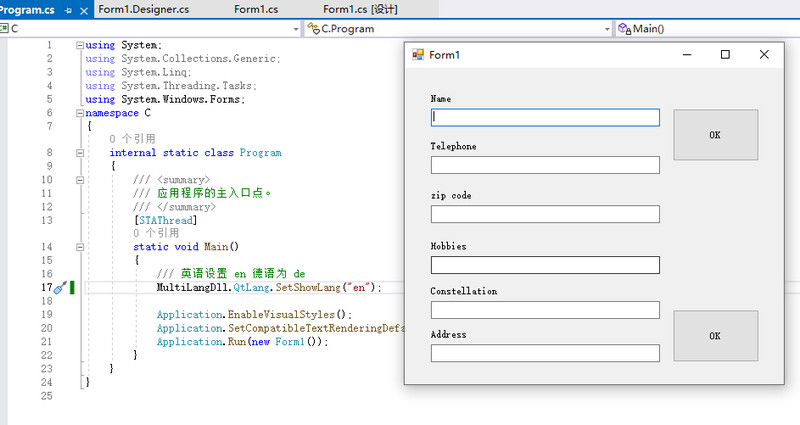The height and width of the screenshot is (425, 800).
Task: Close the Form1 window
Action: [764, 55]
